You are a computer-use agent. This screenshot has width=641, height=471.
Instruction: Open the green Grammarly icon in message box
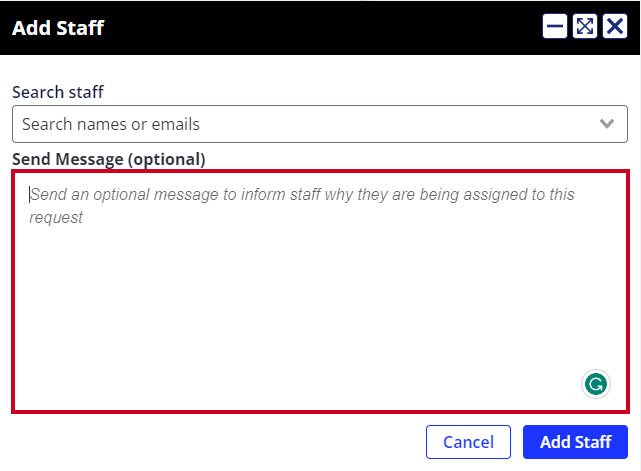click(596, 384)
